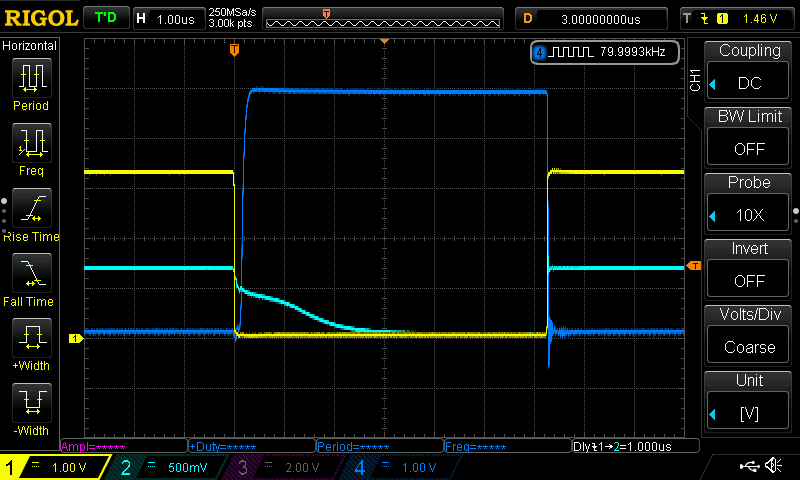Click the 250MSa/s sample rate readout
The width and height of the screenshot is (800, 480).
[x=232, y=13]
